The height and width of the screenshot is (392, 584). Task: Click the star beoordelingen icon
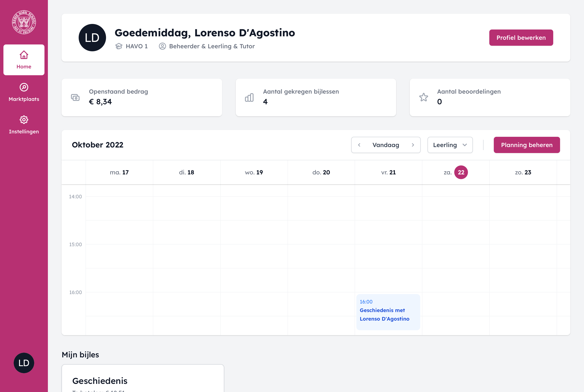point(423,97)
